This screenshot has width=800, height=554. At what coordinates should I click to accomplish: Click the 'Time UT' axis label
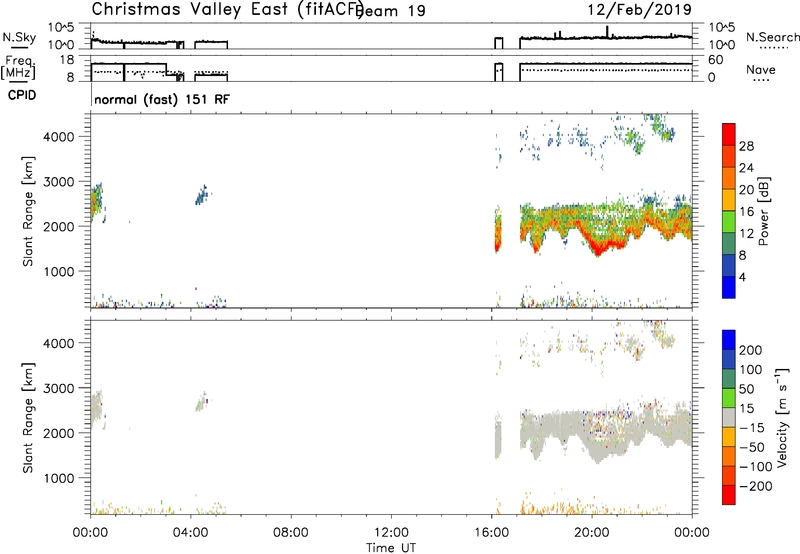[x=391, y=548]
